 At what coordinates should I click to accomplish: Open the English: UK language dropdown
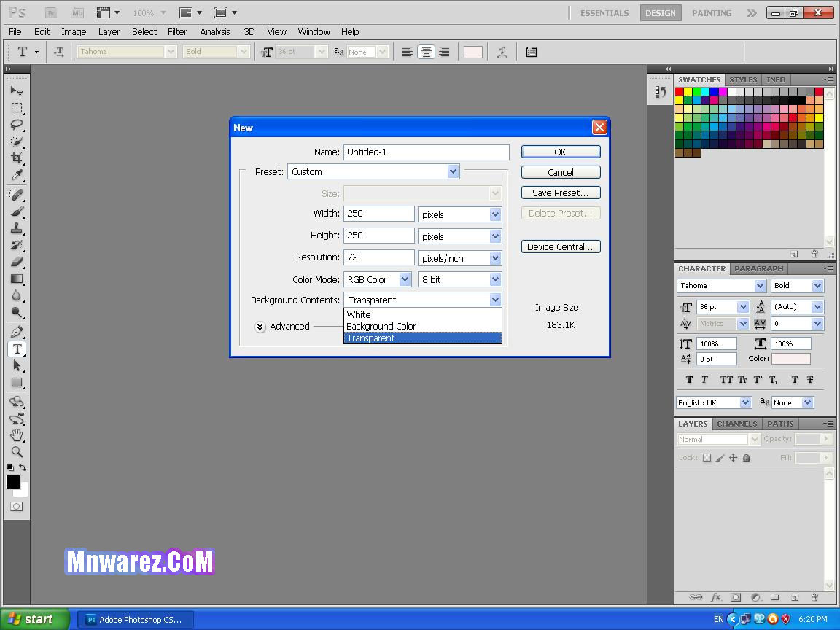[x=714, y=402]
